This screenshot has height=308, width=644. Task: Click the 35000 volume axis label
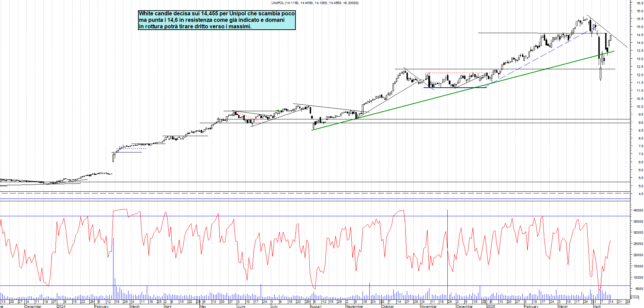point(638,222)
